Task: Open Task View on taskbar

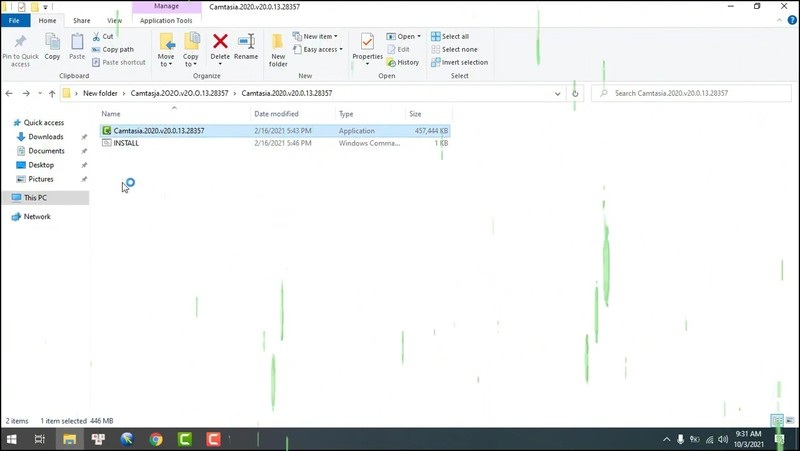Action: 39,439
